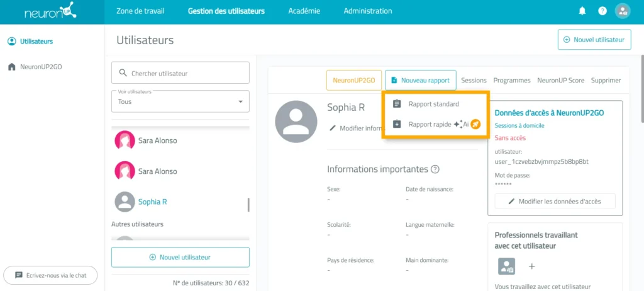Open the Sessions tab
The image size is (644, 291).
pyautogui.click(x=474, y=80)
